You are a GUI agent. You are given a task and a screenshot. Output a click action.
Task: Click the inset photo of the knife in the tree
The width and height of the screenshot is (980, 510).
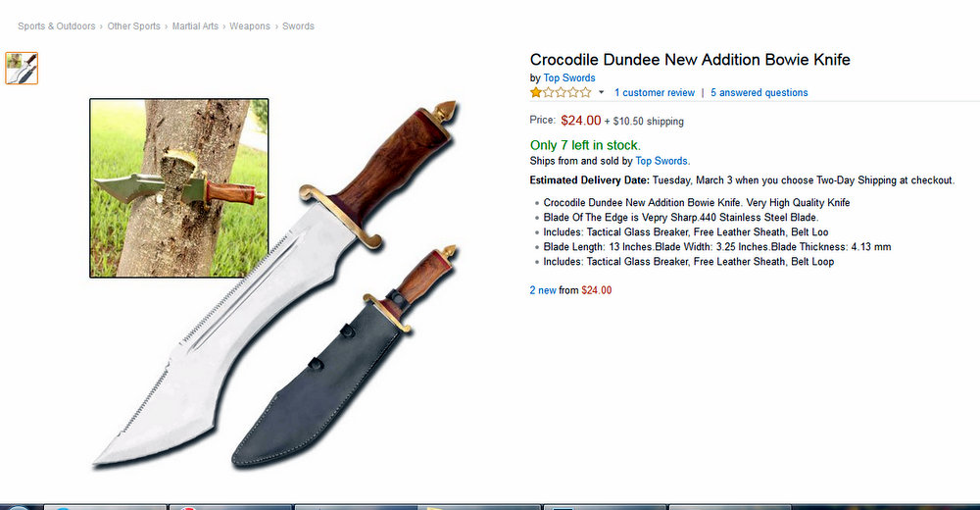pos(178,187)
